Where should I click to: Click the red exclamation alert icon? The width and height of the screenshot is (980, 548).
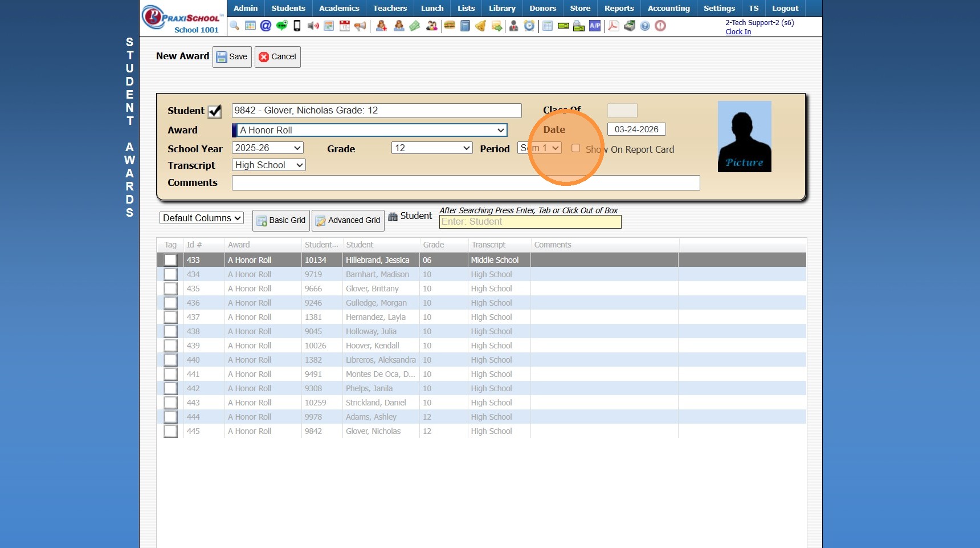pyautogui.click(x=660, y=26)
